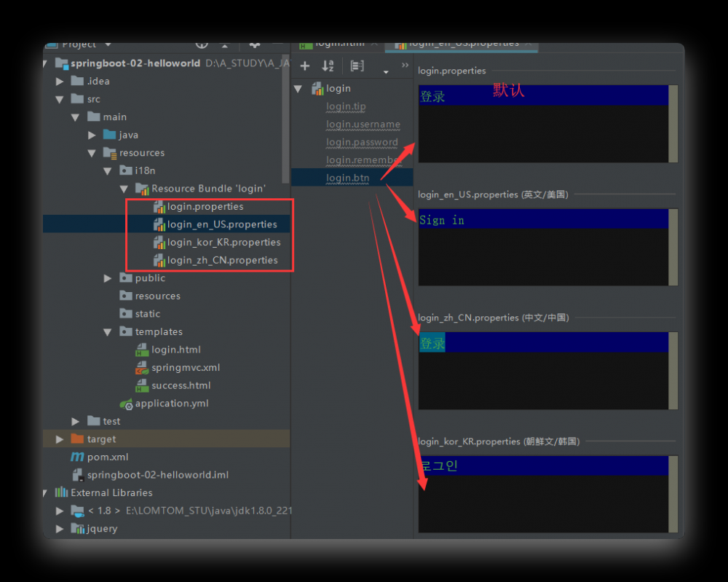This screenshot has width=728, height=582.
Task: Select the springboot-02-helloworld project root
Action: (x=135, y=63)
